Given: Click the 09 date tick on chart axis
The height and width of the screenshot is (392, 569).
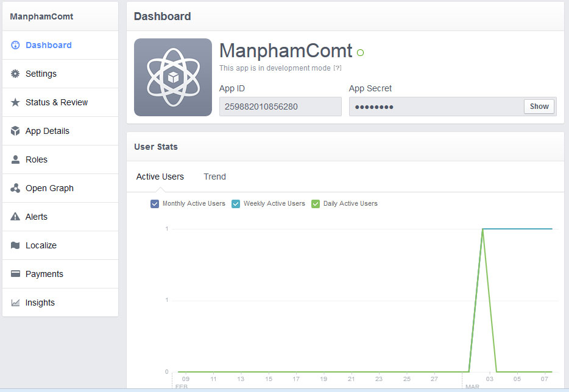Looking at the screenshot, I should (185, 379).
